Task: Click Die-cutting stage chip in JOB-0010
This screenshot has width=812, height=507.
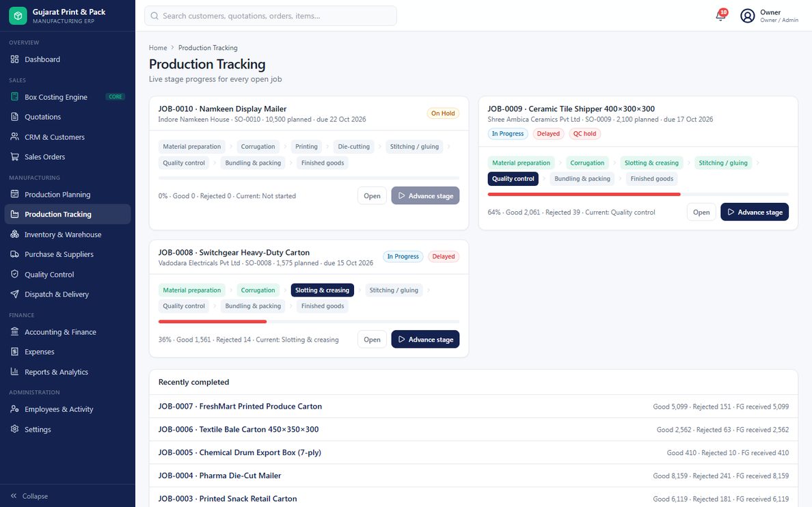Action: click(353, 146)
